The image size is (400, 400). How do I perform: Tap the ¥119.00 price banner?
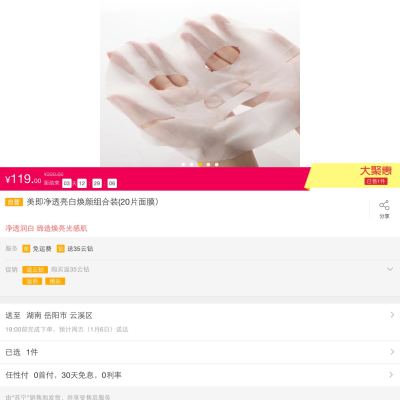pyautogui.click(x=153, y=179)
